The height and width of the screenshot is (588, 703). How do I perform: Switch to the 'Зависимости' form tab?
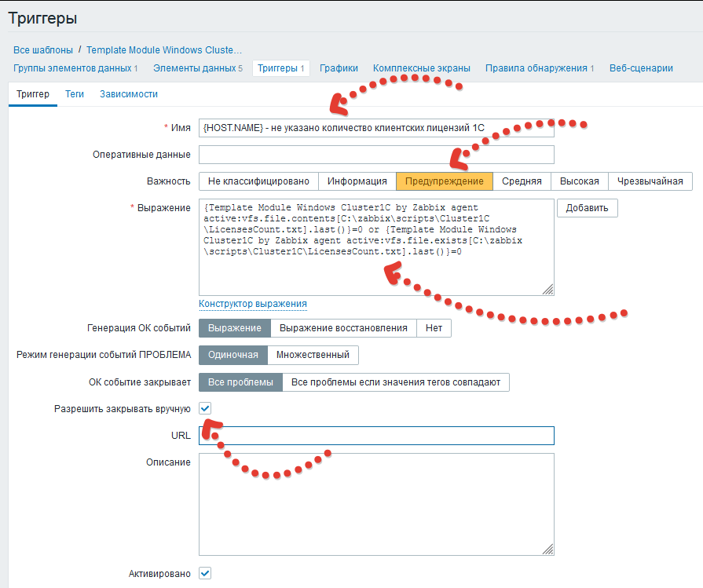tap(129, 94)
